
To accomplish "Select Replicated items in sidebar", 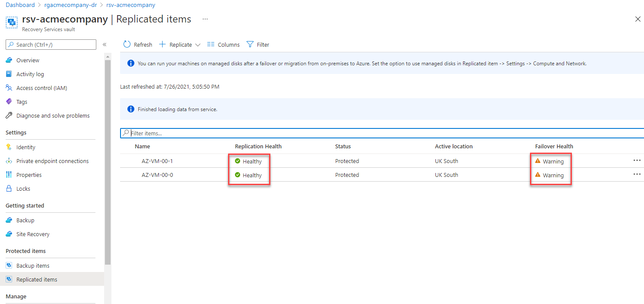I will 52,279.
